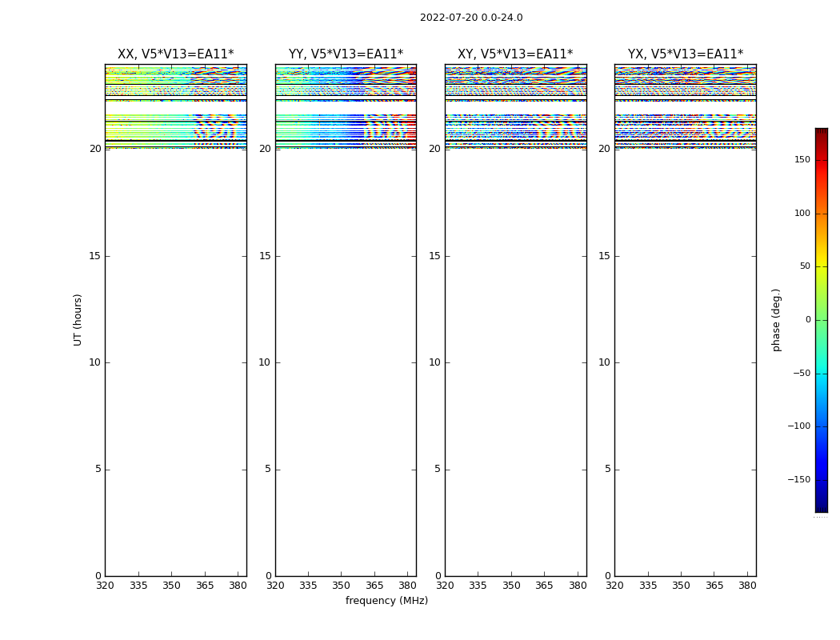Click the colorbar near the 0 tick
840x640 pixels.
[821, 320]
